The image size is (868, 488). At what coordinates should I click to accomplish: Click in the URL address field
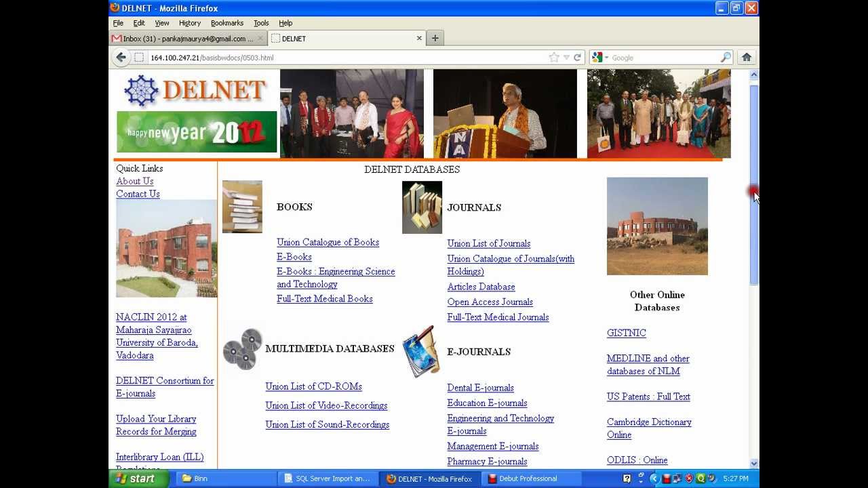coord(346,58)
